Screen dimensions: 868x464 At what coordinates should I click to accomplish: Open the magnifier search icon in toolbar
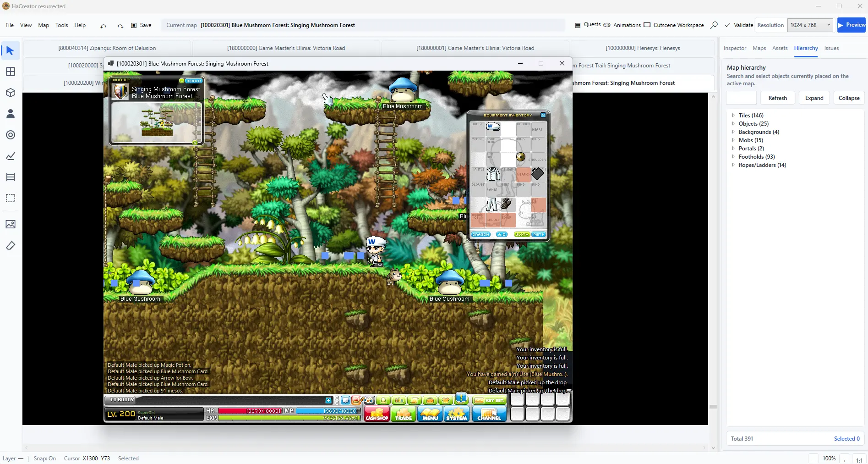click(x=714, y=25)
